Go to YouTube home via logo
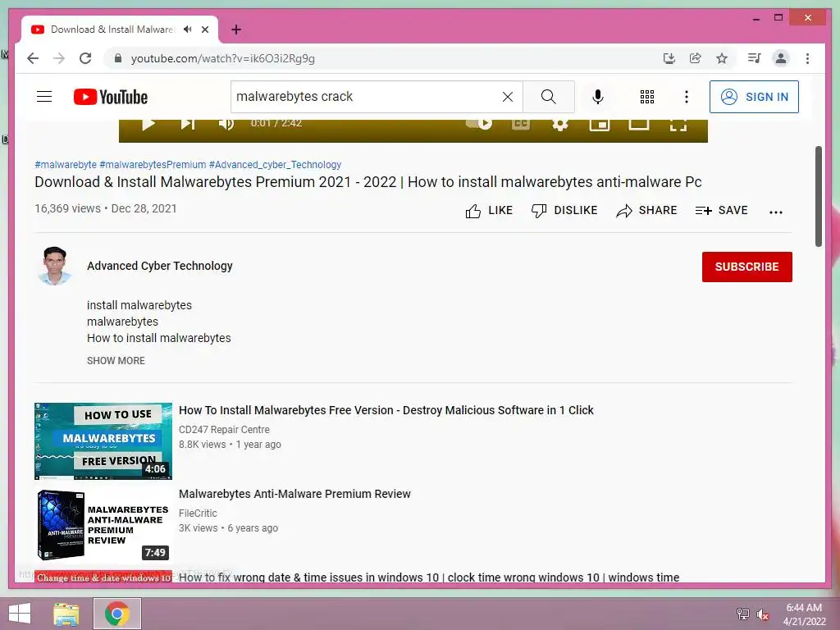The image size is (840, 630). click(x=111, y=97)
